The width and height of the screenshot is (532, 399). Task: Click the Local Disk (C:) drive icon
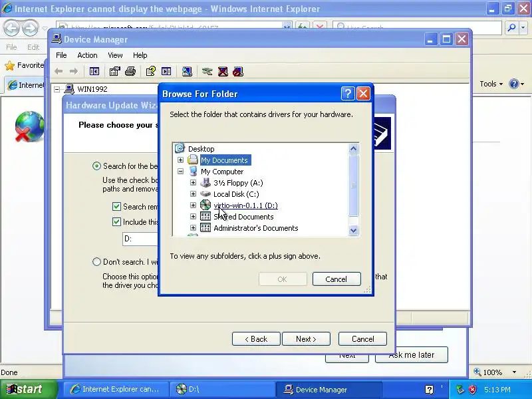(205, 194)
